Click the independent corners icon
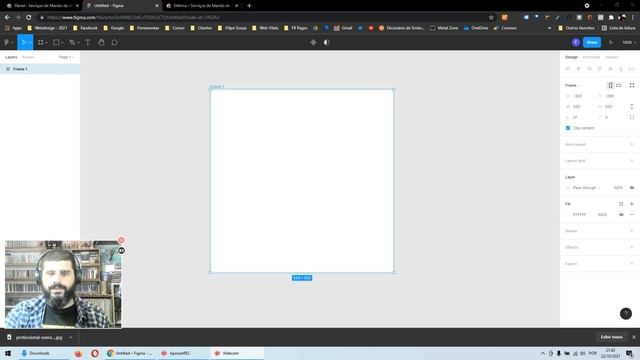 point(632,117)
